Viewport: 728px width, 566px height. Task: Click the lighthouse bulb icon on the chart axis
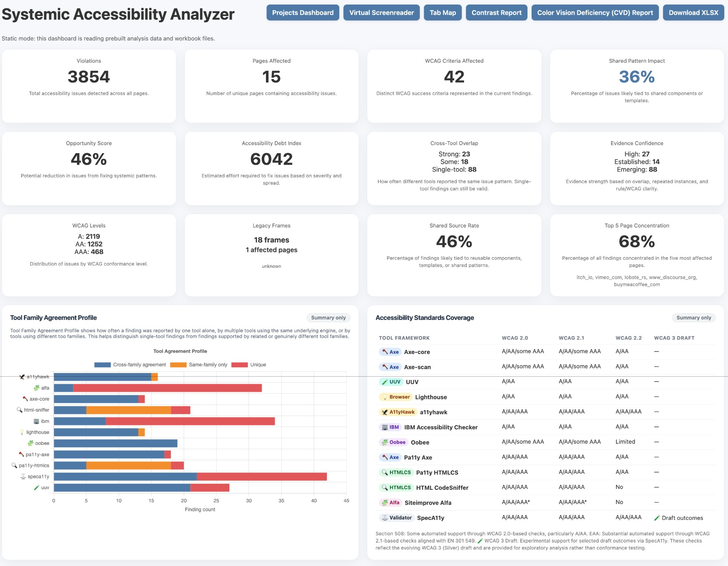pos(22,432)
